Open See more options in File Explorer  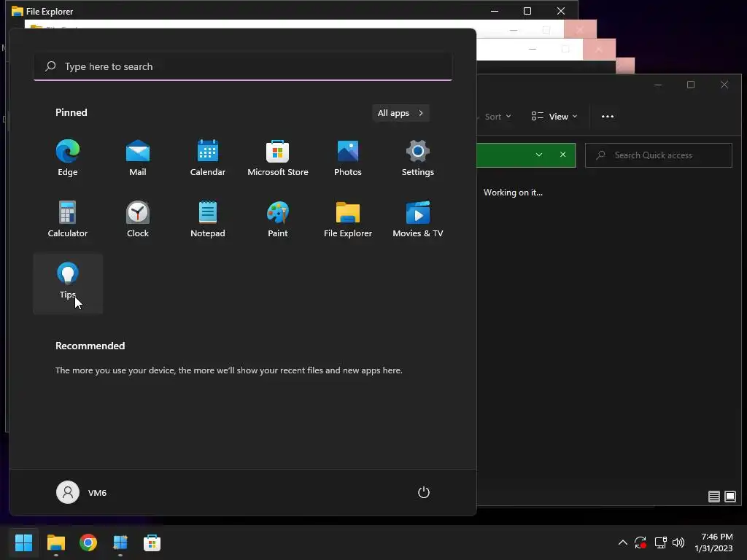pyautogui.click(x=608, y=117)
